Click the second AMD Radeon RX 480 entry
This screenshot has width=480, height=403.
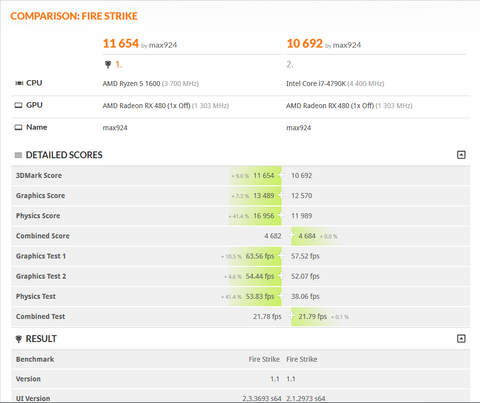coord(330,106)
